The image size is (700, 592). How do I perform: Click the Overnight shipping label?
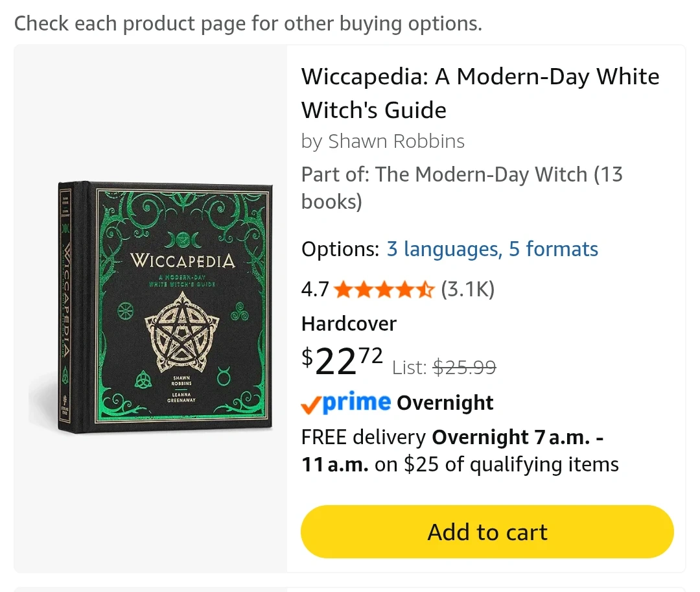pos(445,403)
